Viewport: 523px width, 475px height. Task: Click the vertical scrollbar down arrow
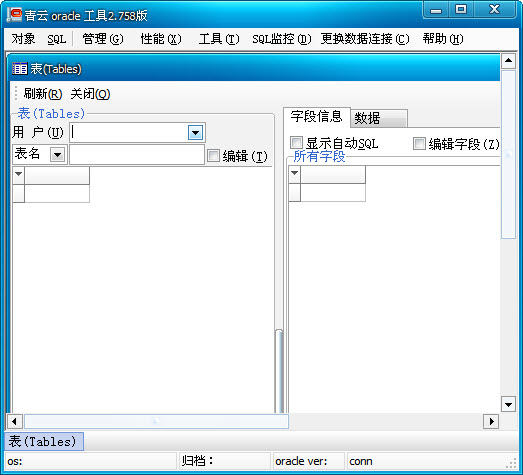508,405
